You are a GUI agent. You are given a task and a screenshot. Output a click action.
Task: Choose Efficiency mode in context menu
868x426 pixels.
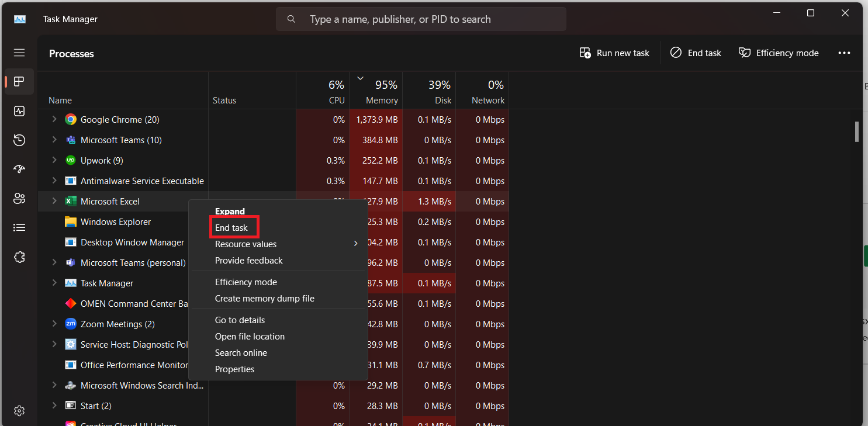point(277,282)
